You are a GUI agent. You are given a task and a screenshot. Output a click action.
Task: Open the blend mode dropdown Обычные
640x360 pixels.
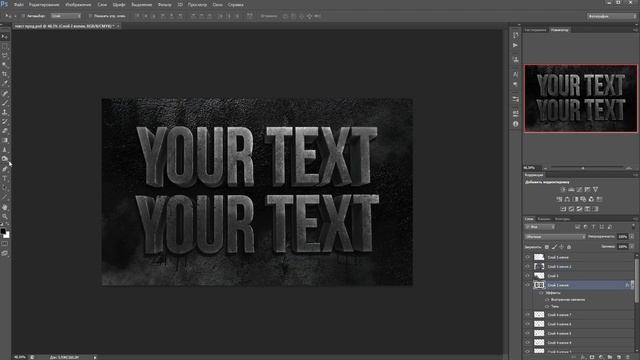[x=555, y=237]
